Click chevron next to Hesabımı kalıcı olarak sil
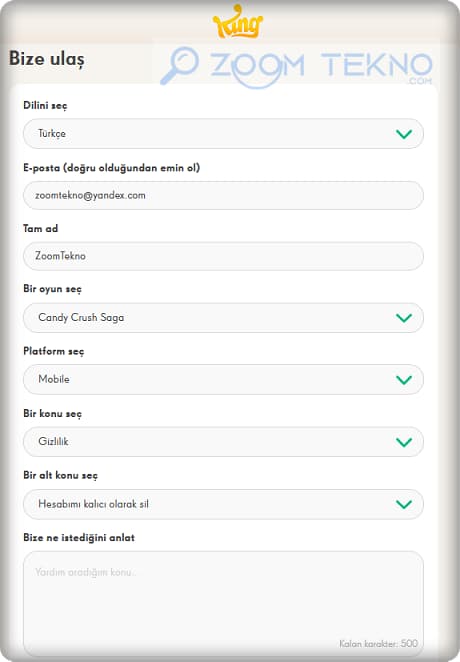This screenshot has width=460, height=662. click(x=404, y=504)
